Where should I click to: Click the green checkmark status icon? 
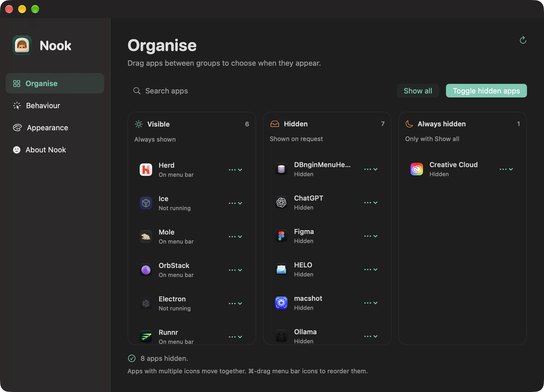(x=132, y=358)
